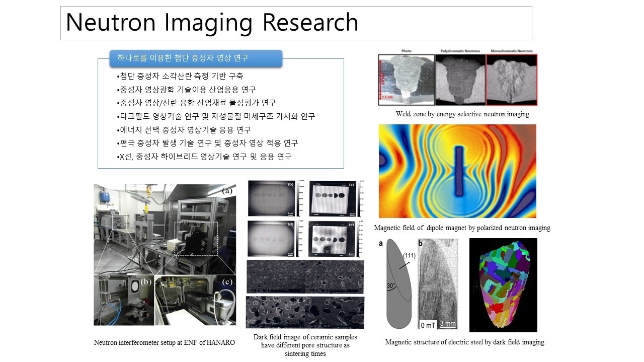Select ceramic dark field image (b)
This screenshot has width=644, height=362.
click(272, 198)
